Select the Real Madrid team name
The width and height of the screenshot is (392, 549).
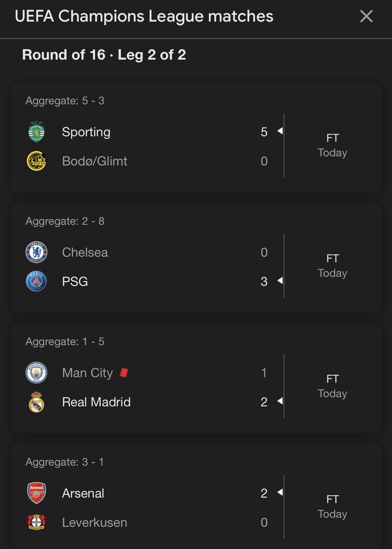pyautogui.click(x=96, y=402)
